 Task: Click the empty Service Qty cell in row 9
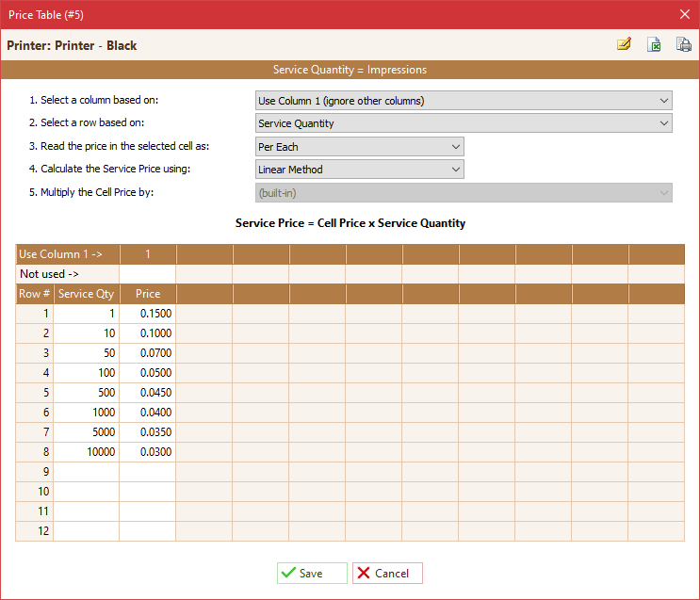point(86,471)
